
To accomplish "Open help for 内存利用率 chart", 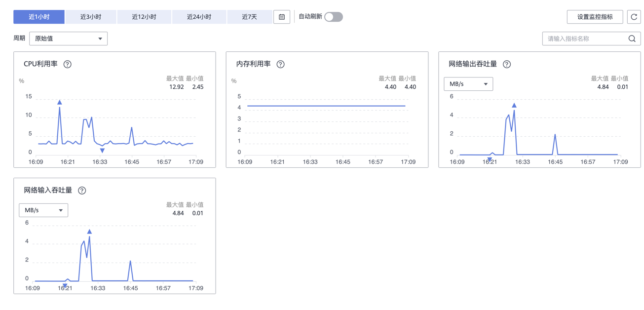I will [x=280, y=64].
